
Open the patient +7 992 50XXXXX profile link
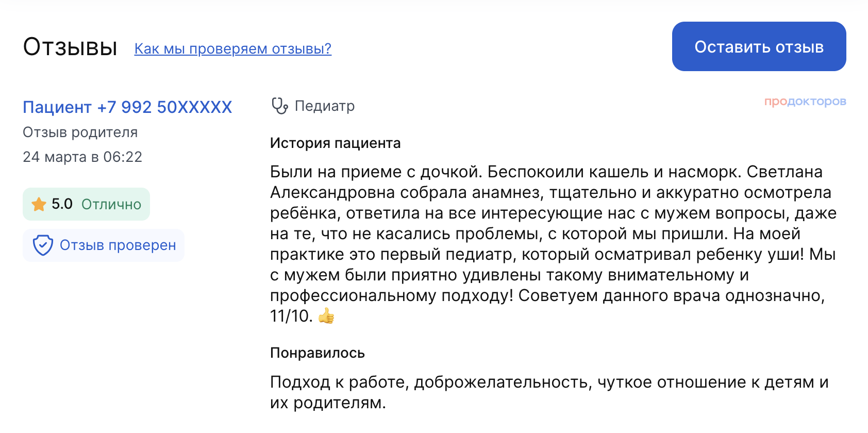click(127, 107)
